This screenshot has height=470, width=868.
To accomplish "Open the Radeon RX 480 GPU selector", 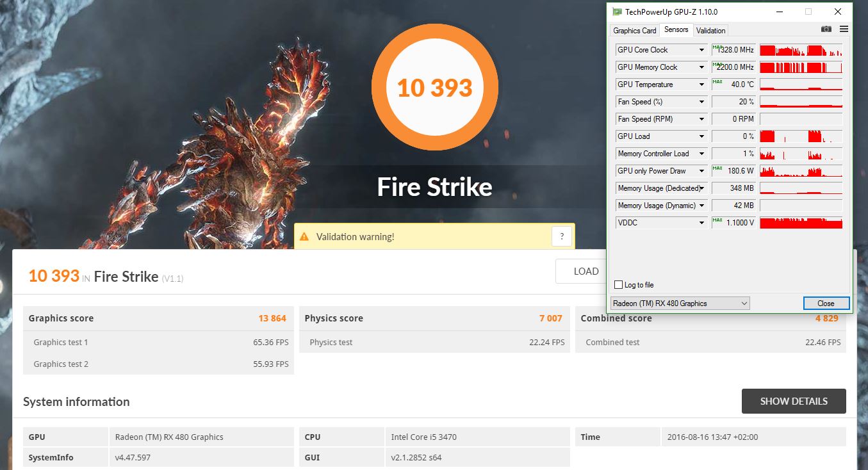I will (x=679, y=304).
